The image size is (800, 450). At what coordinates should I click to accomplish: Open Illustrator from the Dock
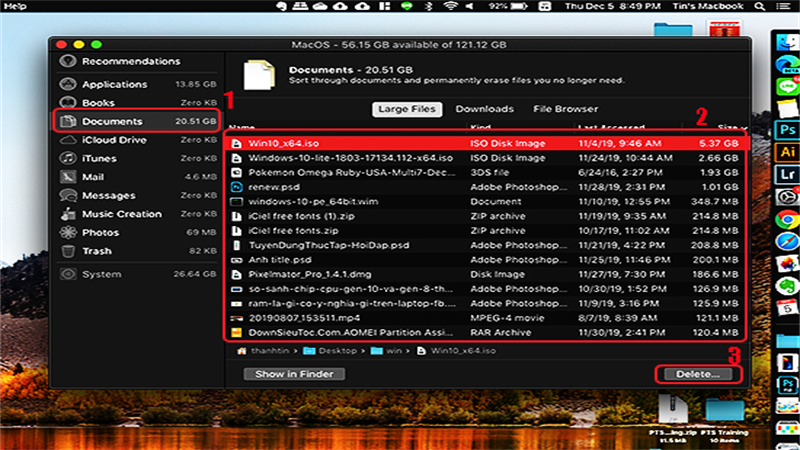tap(787, 152)
